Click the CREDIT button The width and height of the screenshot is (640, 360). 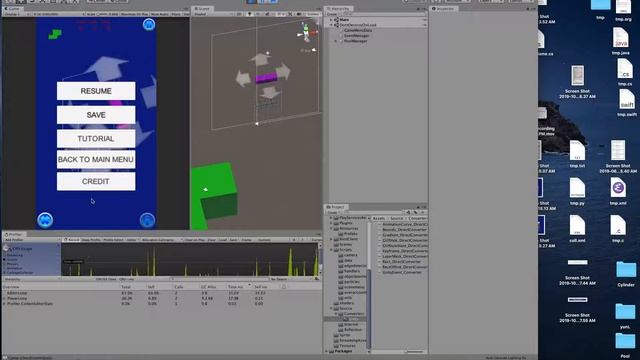[96, 181]
